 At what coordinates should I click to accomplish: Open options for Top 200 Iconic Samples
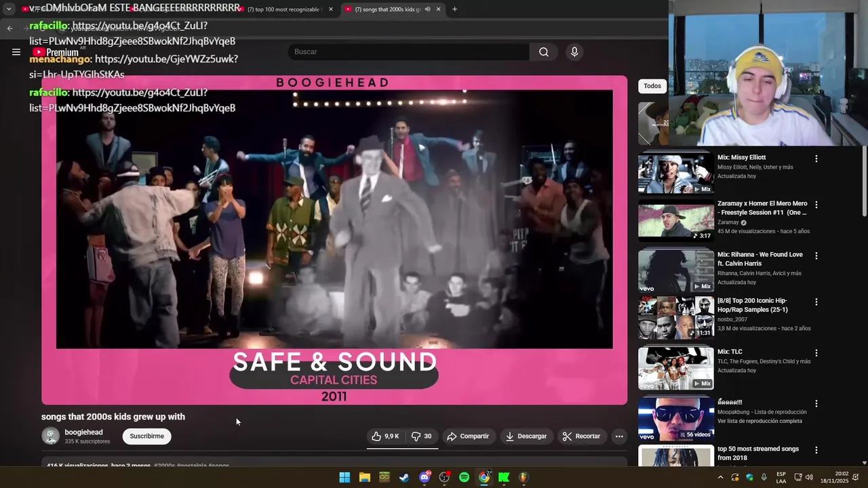click(816, 302)
